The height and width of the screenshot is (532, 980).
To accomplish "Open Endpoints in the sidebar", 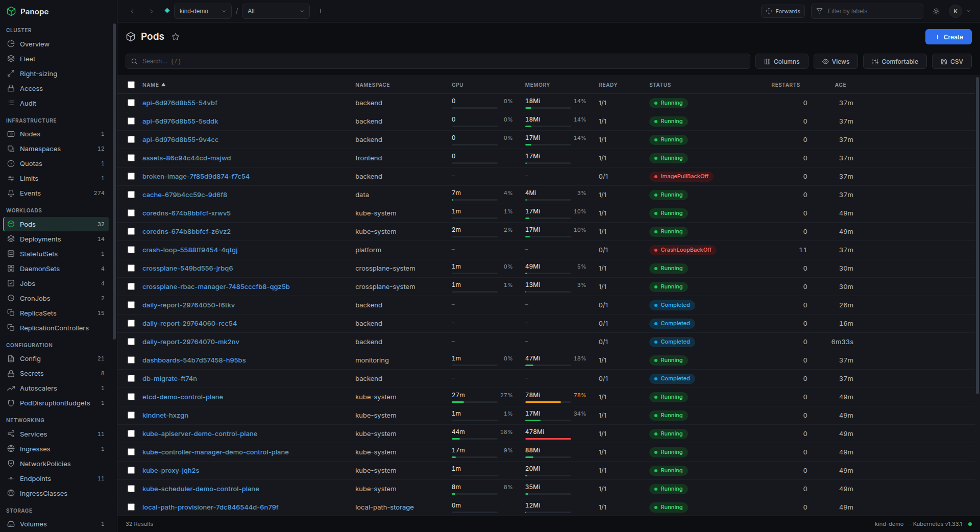I will click(56, 478).
